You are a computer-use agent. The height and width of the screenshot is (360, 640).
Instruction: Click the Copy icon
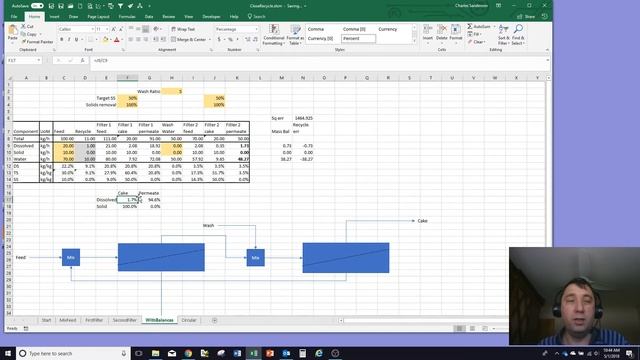click(24, 34)
